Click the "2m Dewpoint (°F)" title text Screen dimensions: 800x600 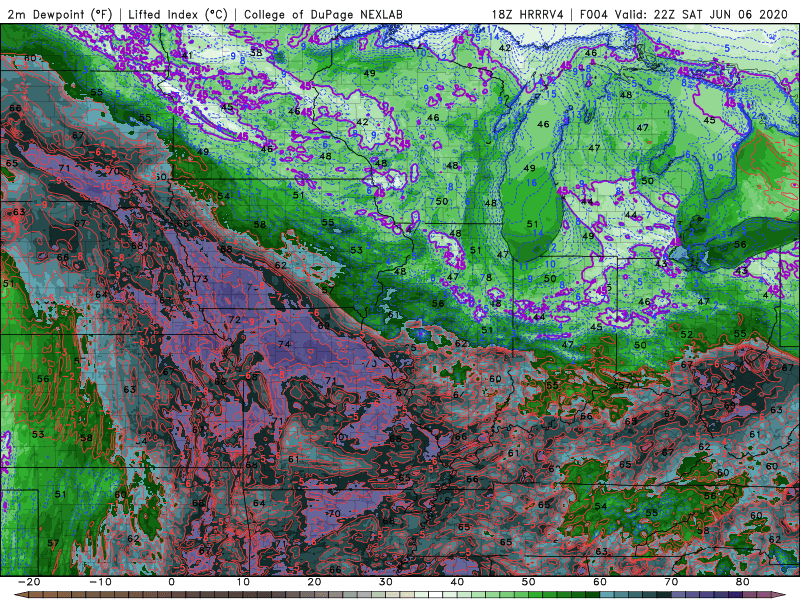60,14
